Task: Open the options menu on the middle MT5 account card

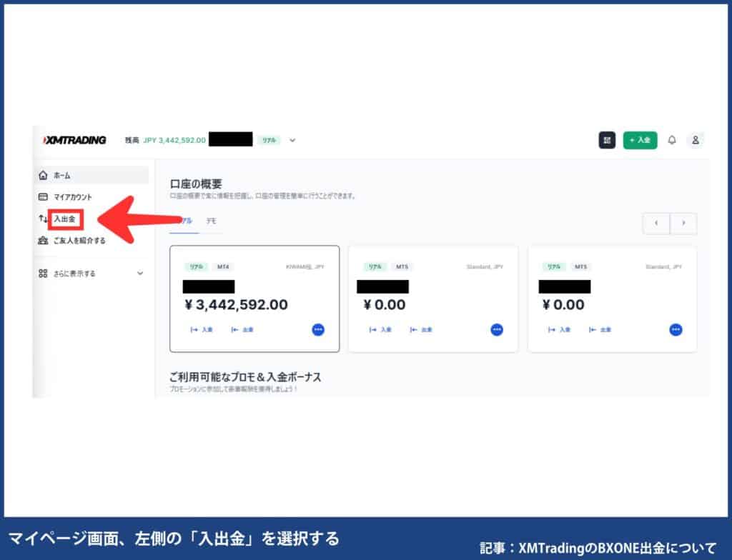Action: coord(496,329)
